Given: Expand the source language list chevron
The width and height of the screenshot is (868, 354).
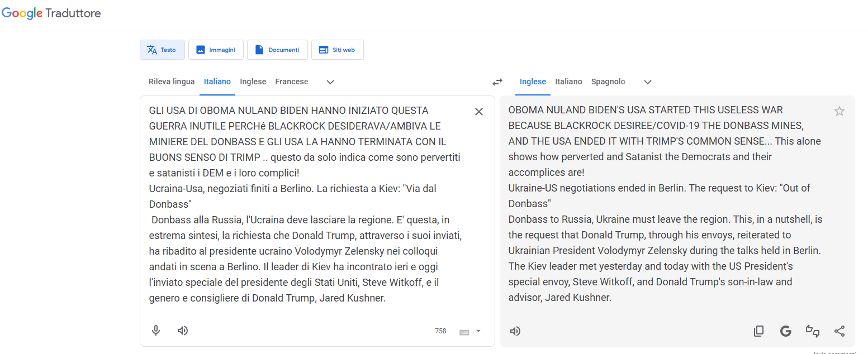Looking at the screenshot, I should 330,82.
